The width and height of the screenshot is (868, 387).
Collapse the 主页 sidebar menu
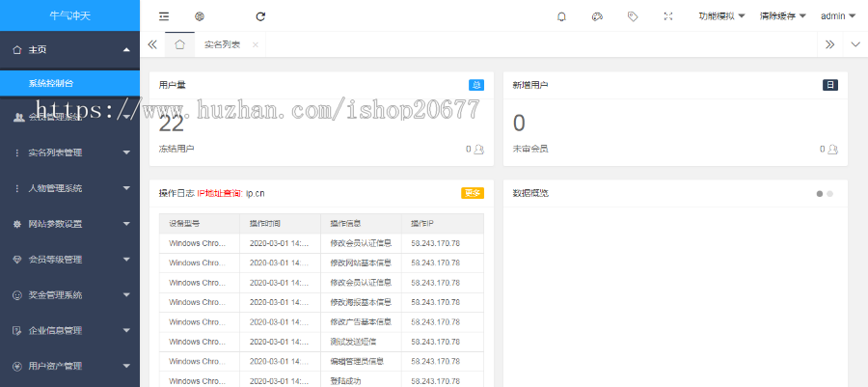[x=69, y=50]
